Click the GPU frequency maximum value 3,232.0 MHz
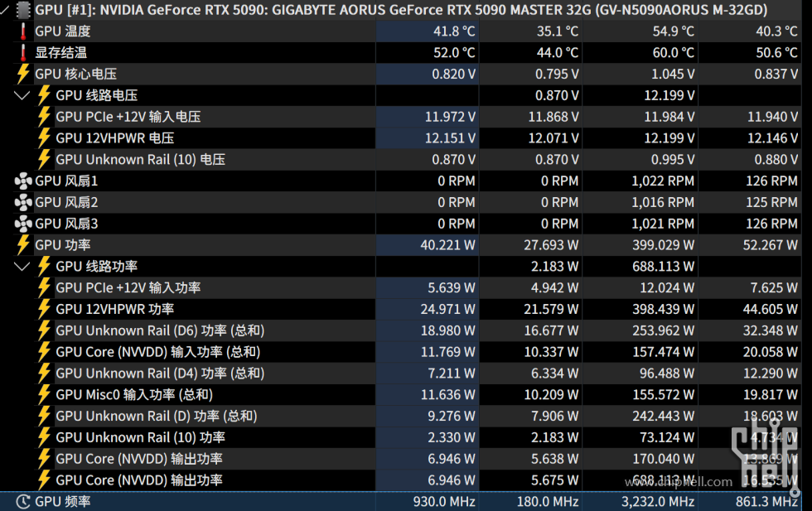This screenshot has height=511, width=812. point(658,501)
